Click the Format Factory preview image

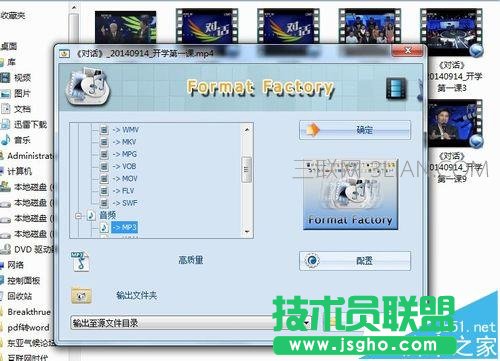(350, 194)
